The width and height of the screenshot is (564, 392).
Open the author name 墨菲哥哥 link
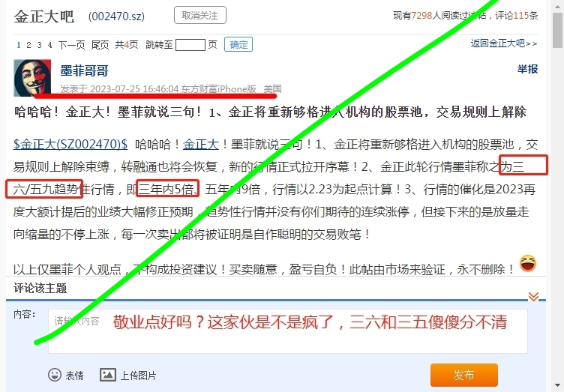click(84, 70)
